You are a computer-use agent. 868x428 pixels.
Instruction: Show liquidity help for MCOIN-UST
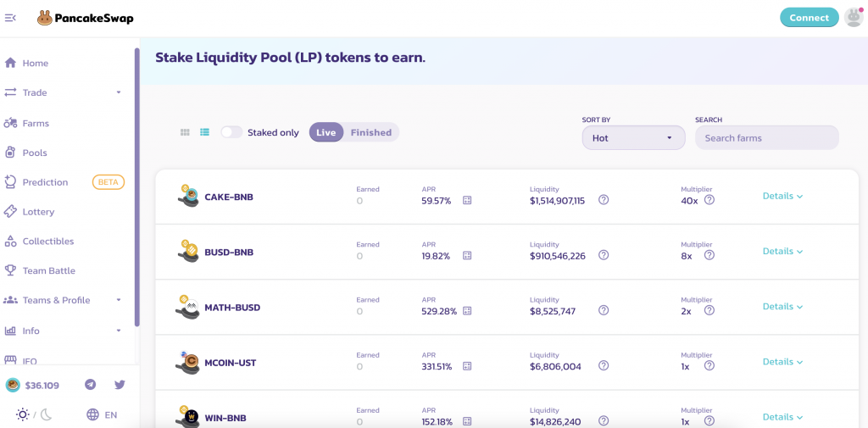604,365
